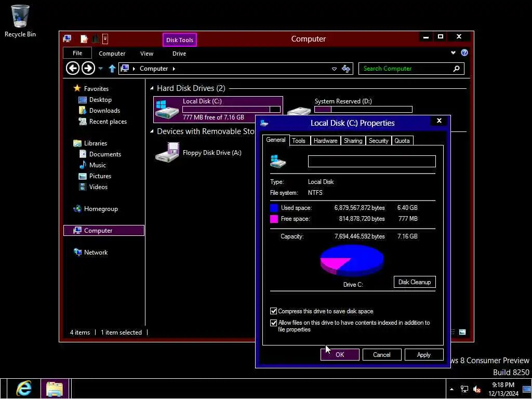Toggle the ribbon with the chevron near Help
The image size is (532, 399).
click(x=453, y=52)
